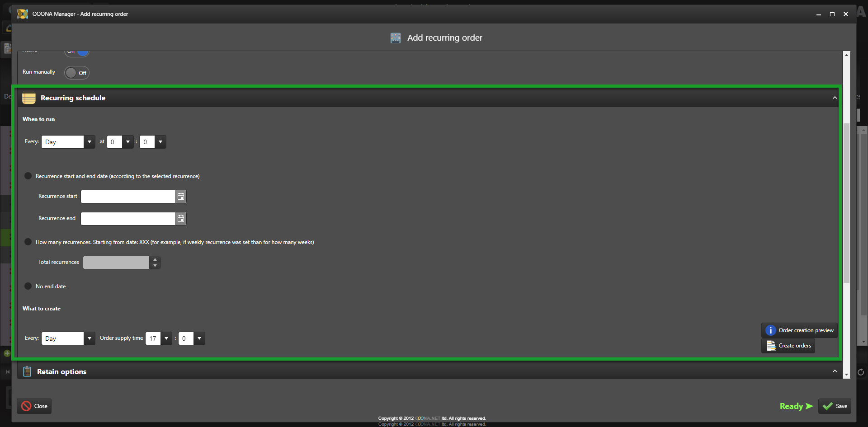Image resolution: width=868 pixels, height=427 pixels.
Task: Click the Retain options clipboard icon
Action: (x=27, y=371)
